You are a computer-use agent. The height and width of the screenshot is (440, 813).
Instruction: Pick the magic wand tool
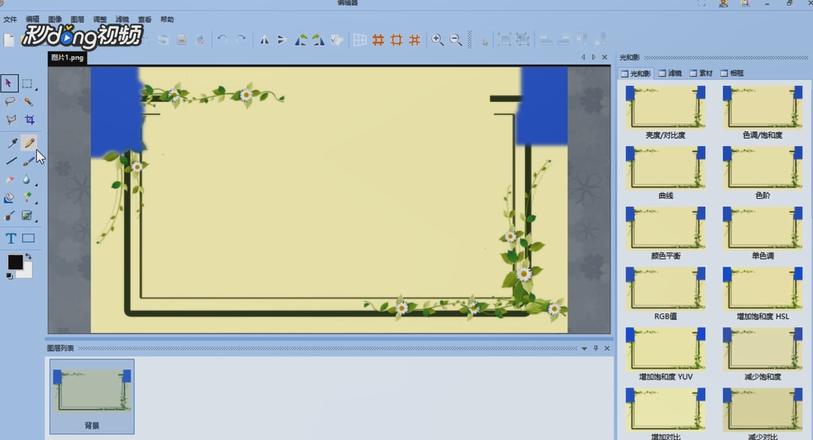(x=28, y=102)
